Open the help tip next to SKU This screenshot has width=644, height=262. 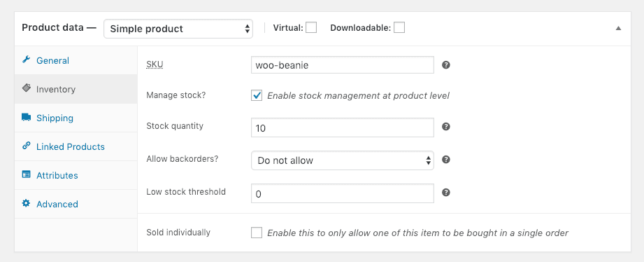446,65
